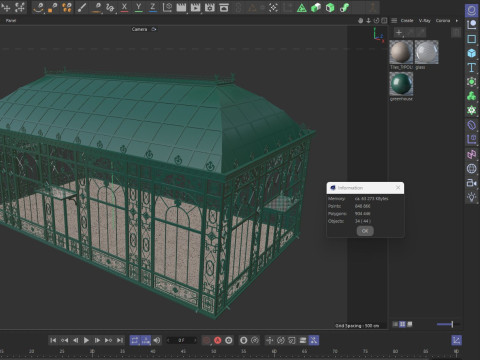
Task: Add a cube primitive from palette
Action: 471,53
